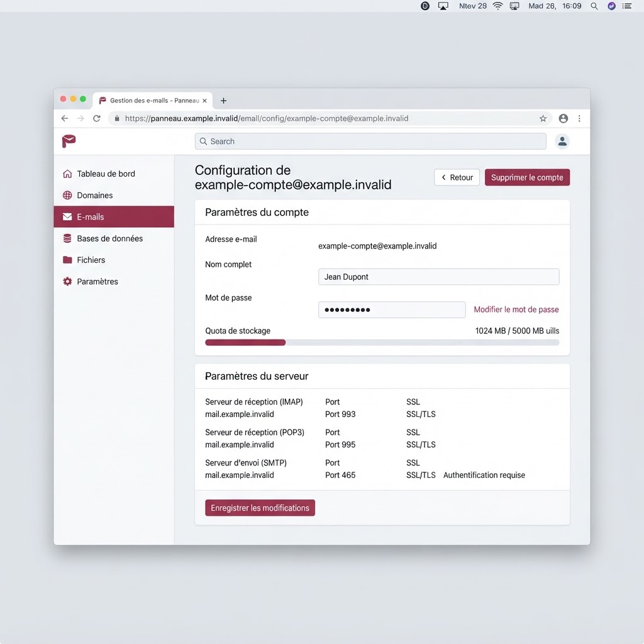Edit the Nom complet field Jean Dupont
This screenshot has width=644, height=644.
pyautogui.click(x=438, y=277)
